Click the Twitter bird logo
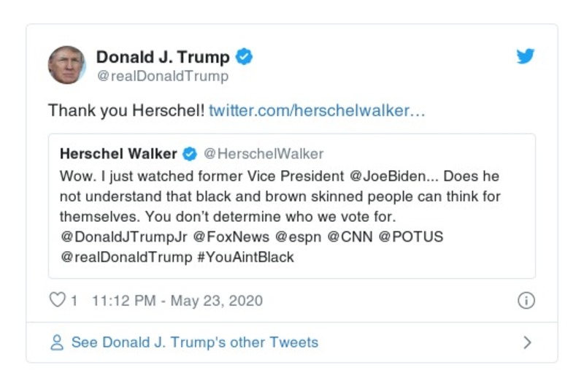 (x=526, y=56)
